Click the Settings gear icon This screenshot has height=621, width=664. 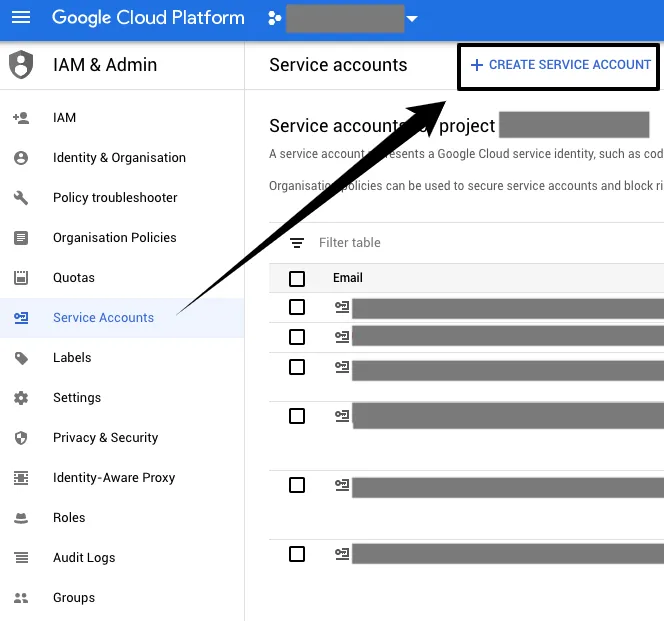[21, 398]
